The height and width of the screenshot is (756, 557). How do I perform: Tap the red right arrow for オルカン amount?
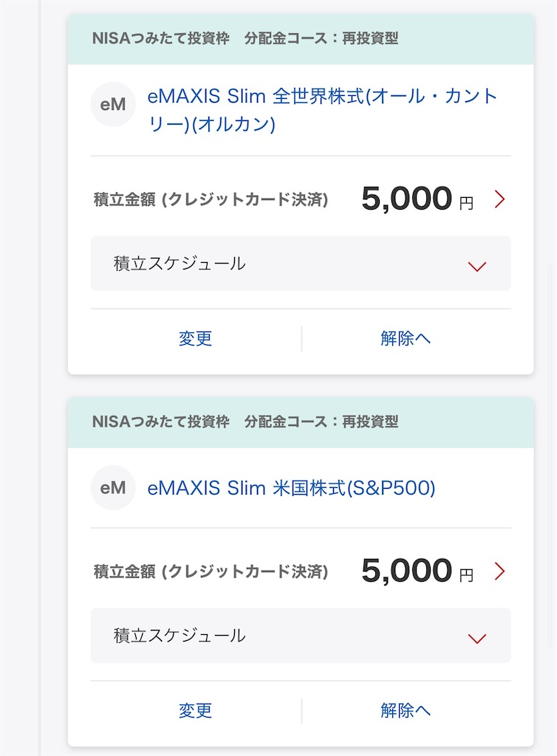click(499, 199)
